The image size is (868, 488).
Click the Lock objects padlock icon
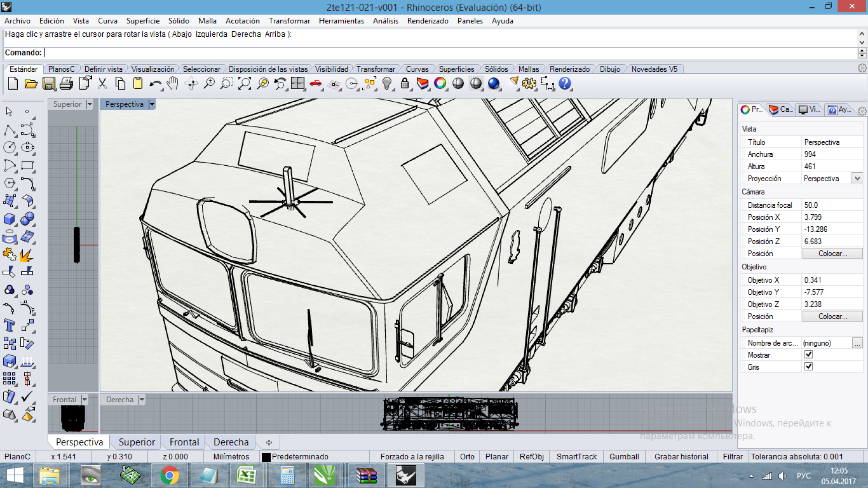[405, 84]
